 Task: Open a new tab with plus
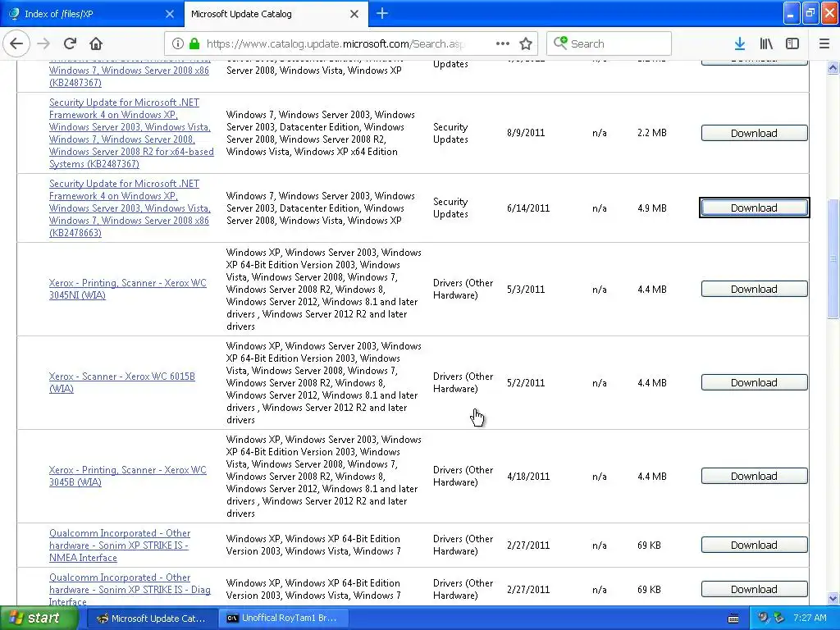[382, 13]
